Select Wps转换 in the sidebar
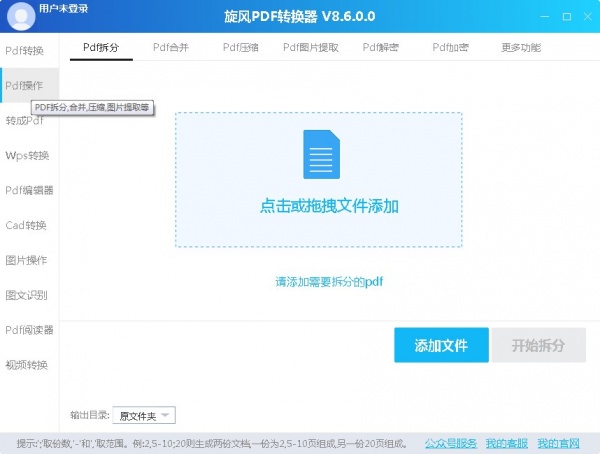The height and width of the screenshot is (454, 600). tap(27, 155)
